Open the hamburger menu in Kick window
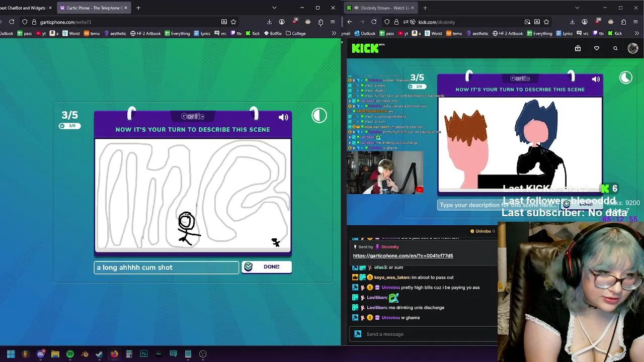Screen dimensions: 644x362 [x=635, y=22]
